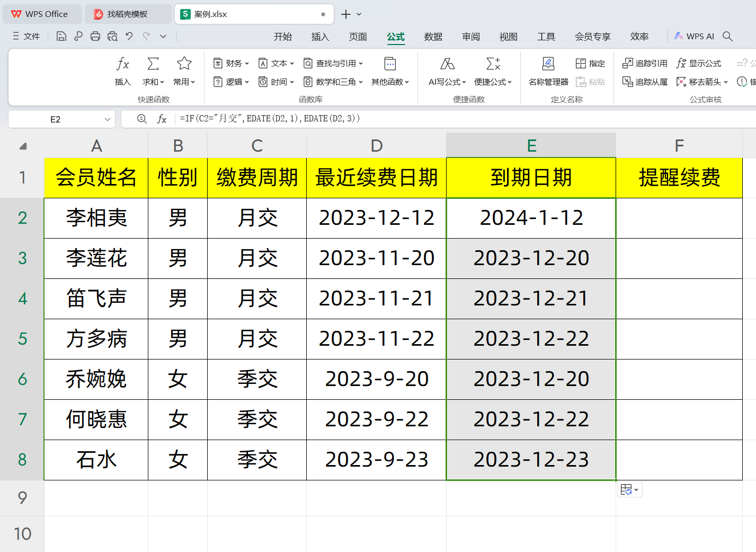This screenshot has width=756, height=552.
Task: Select column A header
Action: pos(96,145)
